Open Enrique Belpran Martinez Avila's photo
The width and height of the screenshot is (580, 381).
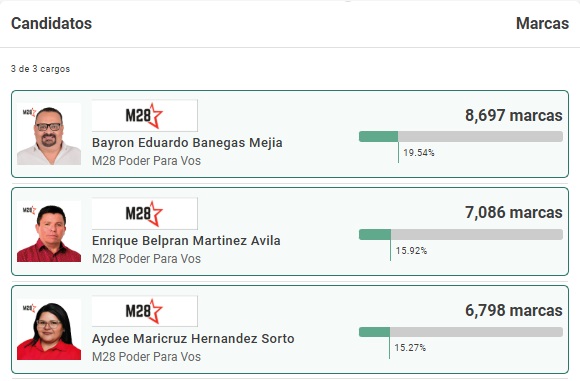point(49,232)
